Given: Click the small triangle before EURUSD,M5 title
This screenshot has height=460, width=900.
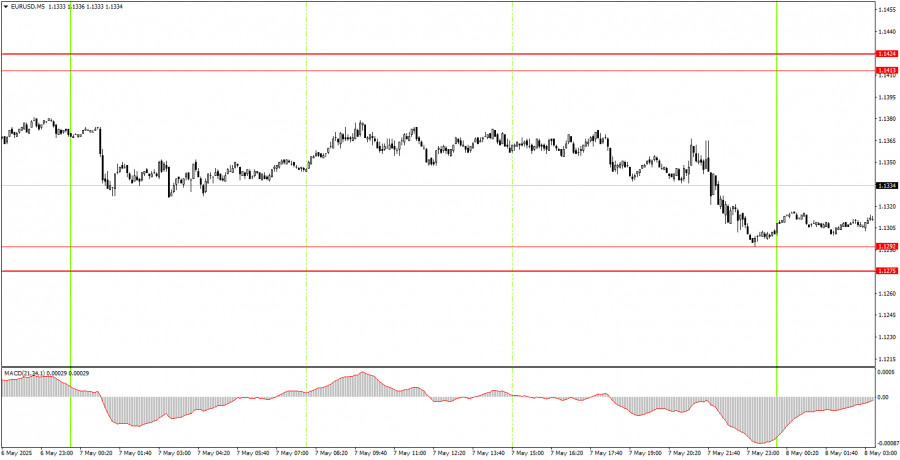Looking at the screenshot, I should pyautogui.click(x=5, y=6).
